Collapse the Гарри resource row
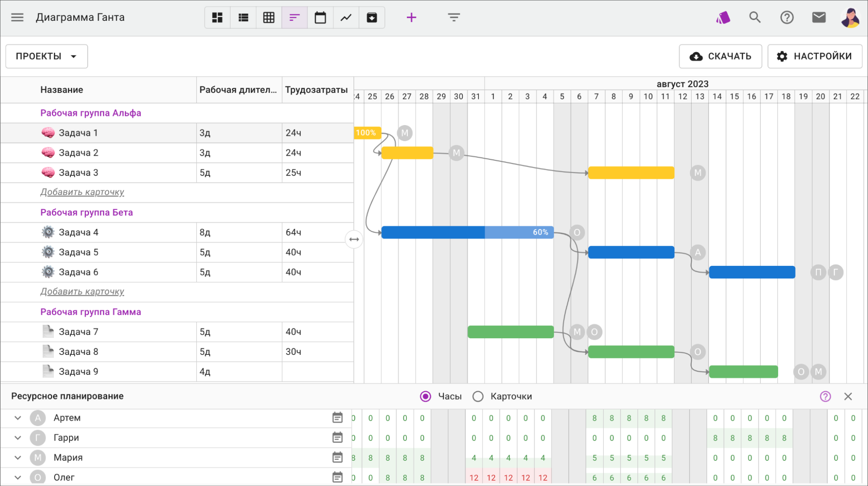Screen dimensions: 868x486 pyautogui.click(x=18, y=438)
